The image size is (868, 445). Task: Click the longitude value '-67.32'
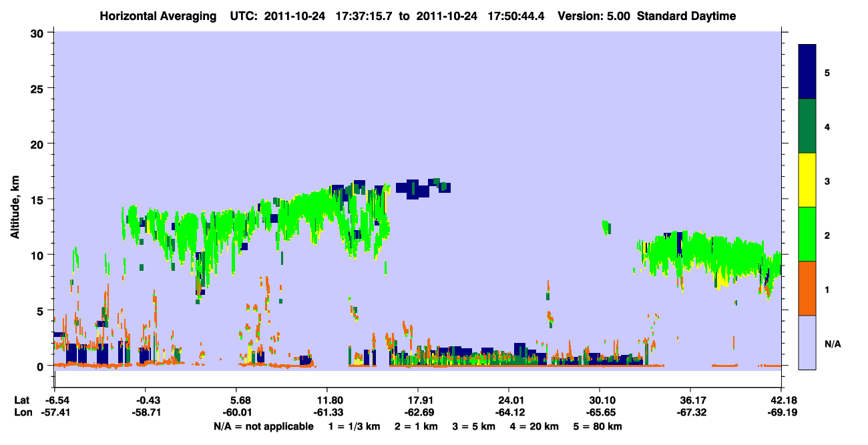point(690,412)
